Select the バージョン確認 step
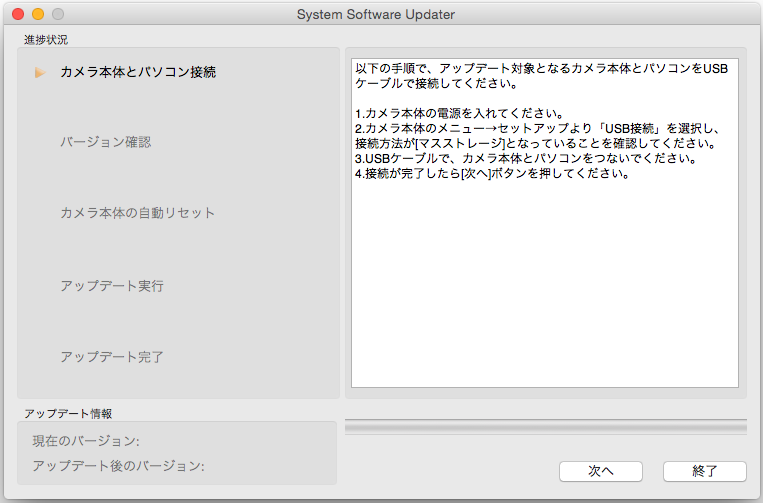The image size is (763, 503). 105,142
